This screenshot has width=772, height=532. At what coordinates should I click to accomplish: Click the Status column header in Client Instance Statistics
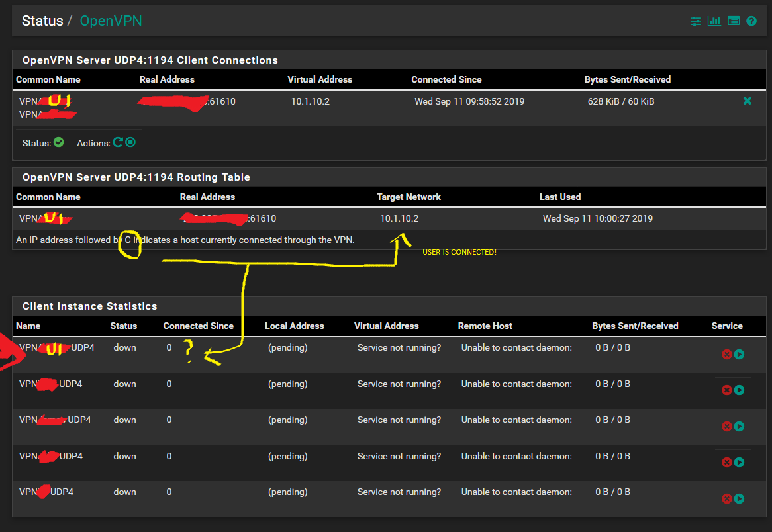click(124, 326)
